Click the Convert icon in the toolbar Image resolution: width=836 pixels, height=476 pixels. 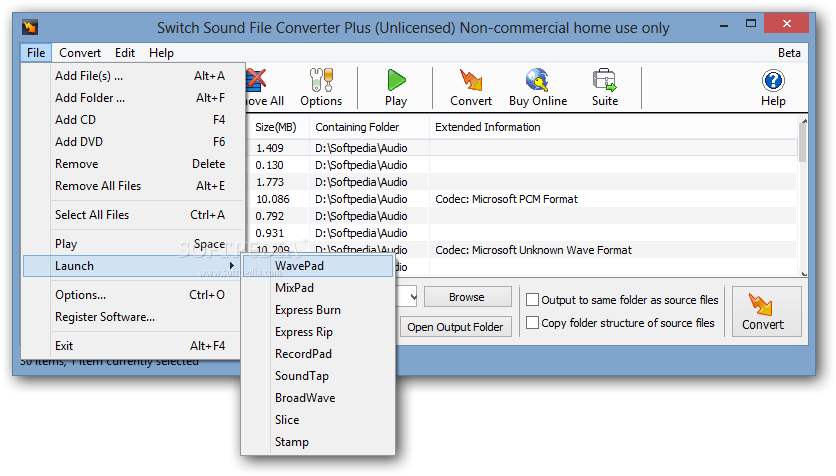pyautogui.click(x=471, y=80)
